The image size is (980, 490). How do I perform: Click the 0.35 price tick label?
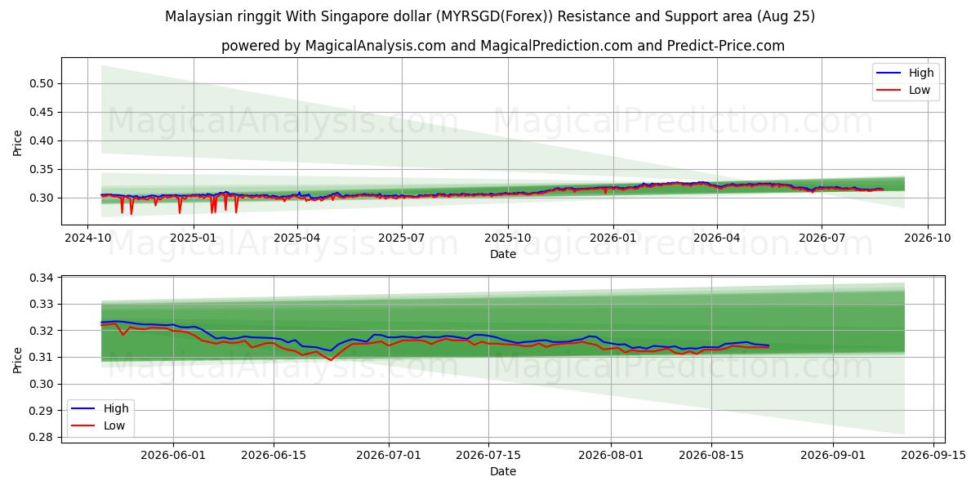point(42,169)
